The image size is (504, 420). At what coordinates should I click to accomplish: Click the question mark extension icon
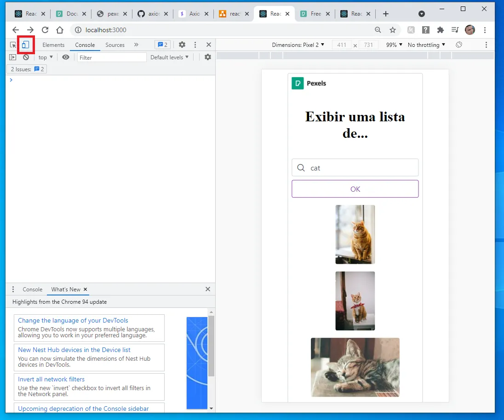(x=425, y=30)
